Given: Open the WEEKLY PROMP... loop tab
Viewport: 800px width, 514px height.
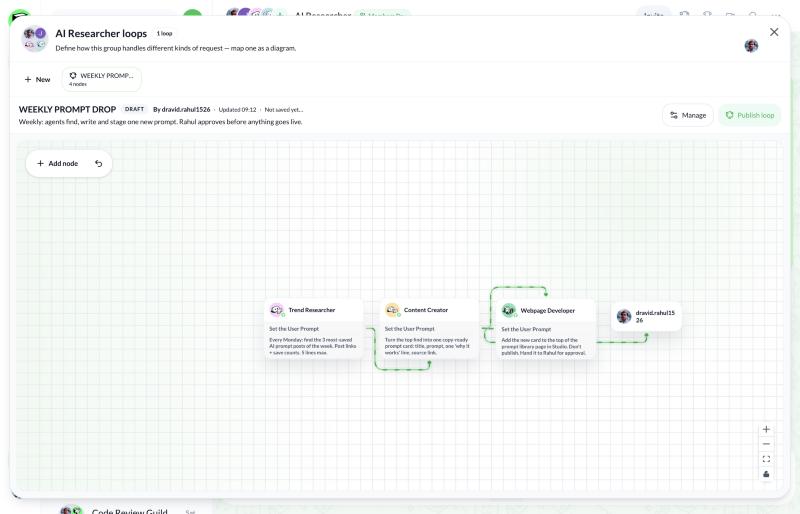Looking at the screenshot, I should click(102, 79).
